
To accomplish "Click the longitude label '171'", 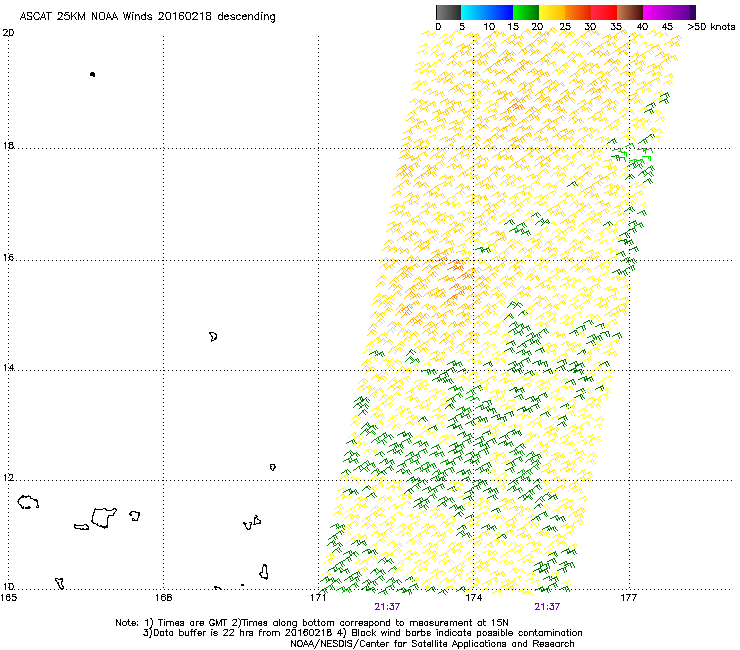I will pos(318,598).
